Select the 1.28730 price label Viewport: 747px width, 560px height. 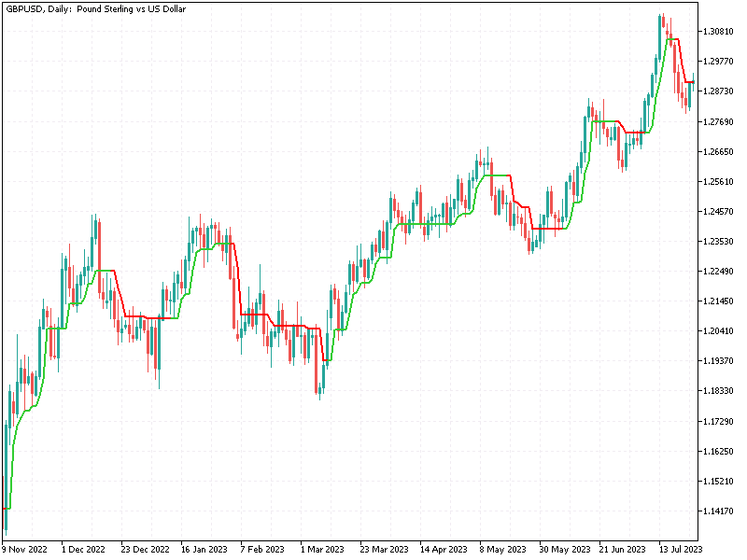point(718,91)
